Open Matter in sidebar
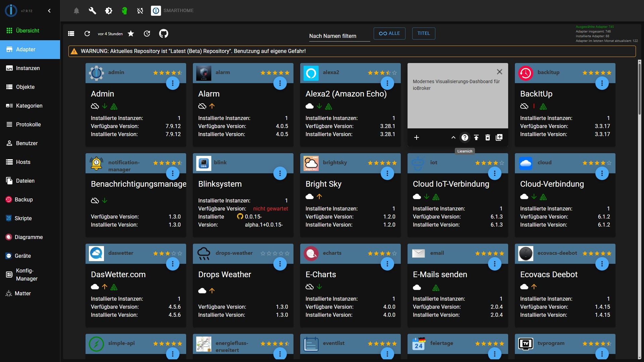The width and height of the screenshot is (644, 362). (x=30, y=293)
